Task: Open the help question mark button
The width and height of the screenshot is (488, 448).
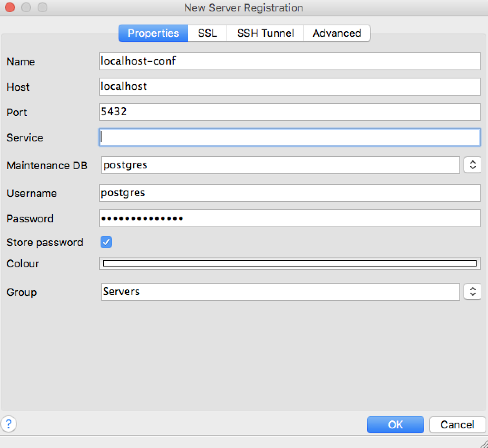Action: point(9,424)
